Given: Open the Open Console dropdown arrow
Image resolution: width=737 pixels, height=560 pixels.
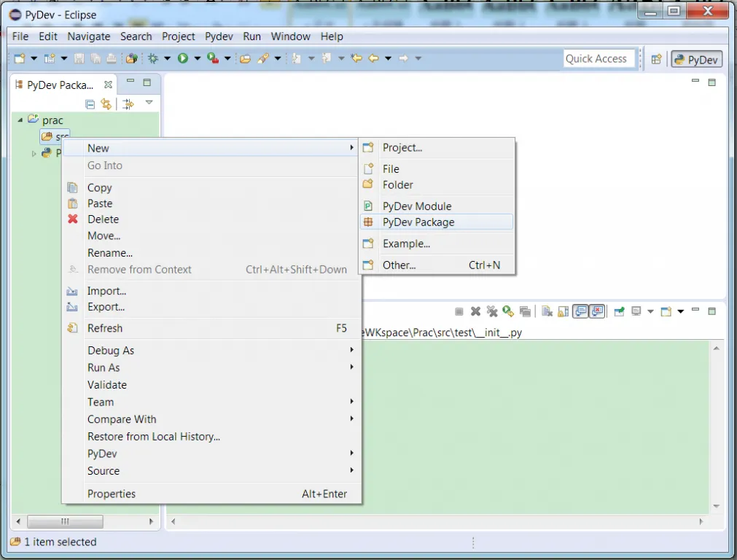Looking at the screenshot, I should tap(681, 311).
